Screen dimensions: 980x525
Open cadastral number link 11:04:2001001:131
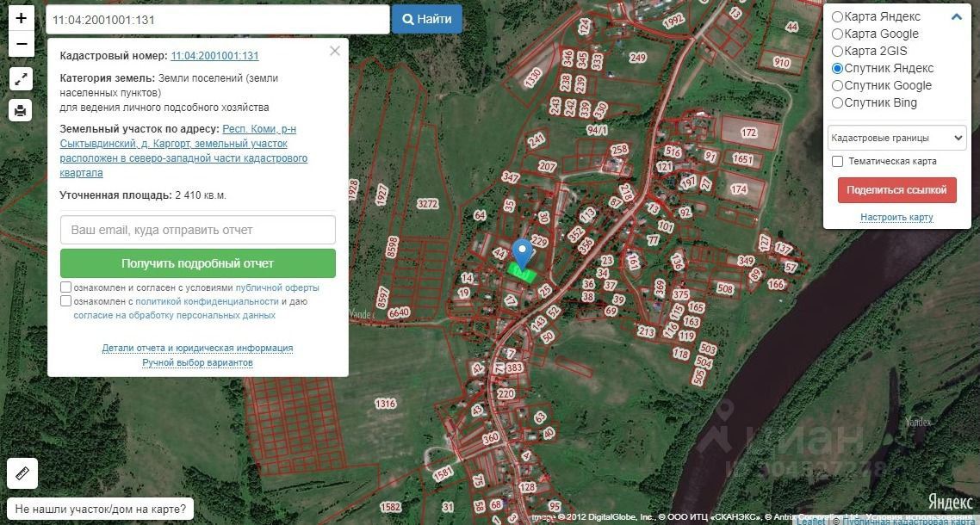click(x=214, y=56)
